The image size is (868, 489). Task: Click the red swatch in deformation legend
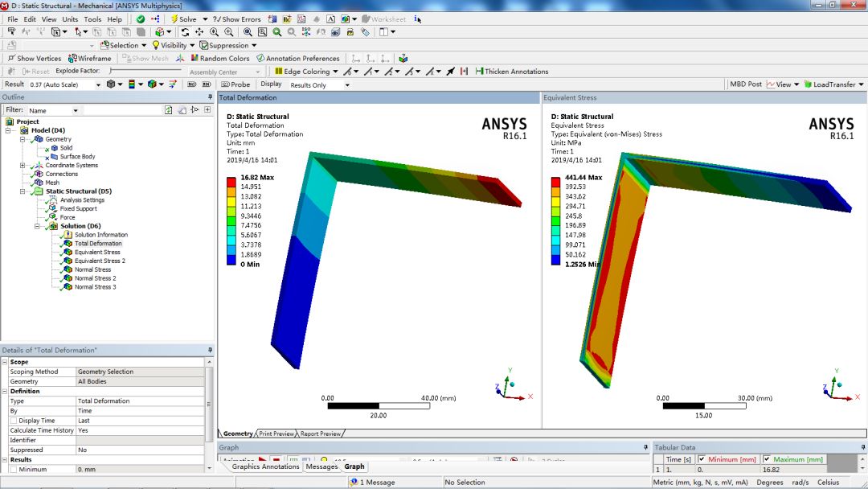coord(231,182)
